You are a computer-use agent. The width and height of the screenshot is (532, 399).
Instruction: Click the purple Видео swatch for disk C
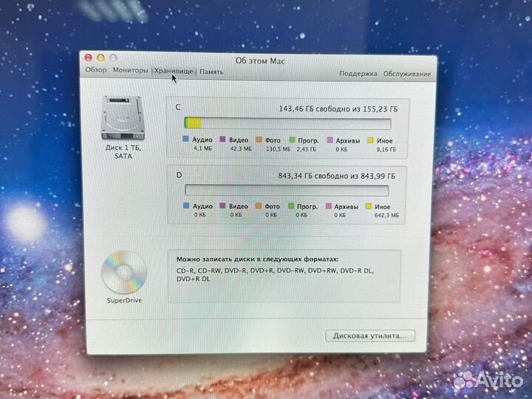tap(222, 139)
